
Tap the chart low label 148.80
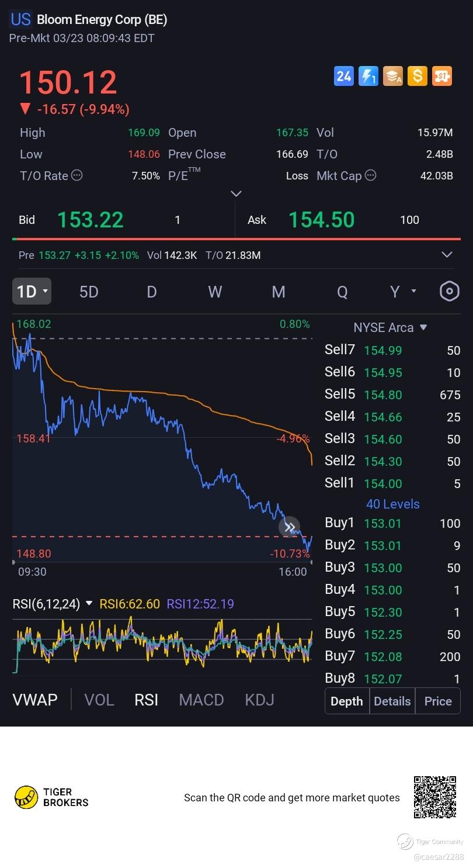coord(34,553)
